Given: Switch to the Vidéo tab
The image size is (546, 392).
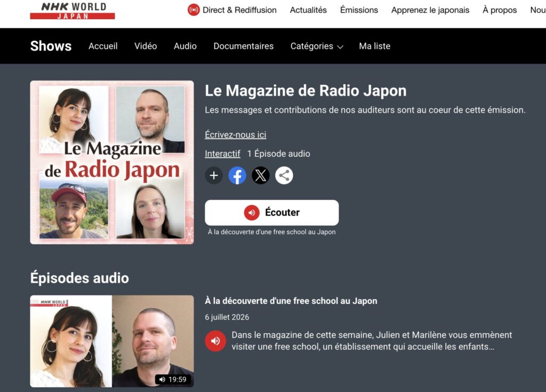Looking at the screenshot, I should 146,46.
